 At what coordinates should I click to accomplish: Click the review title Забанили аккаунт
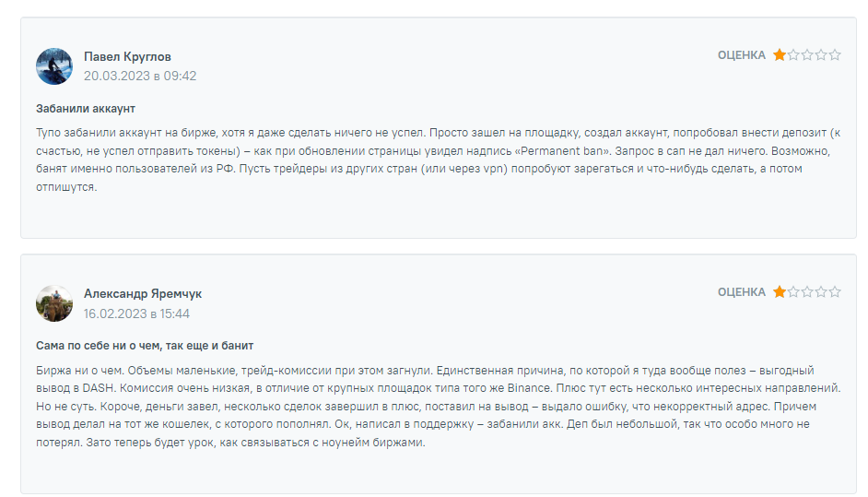(86, 109)
